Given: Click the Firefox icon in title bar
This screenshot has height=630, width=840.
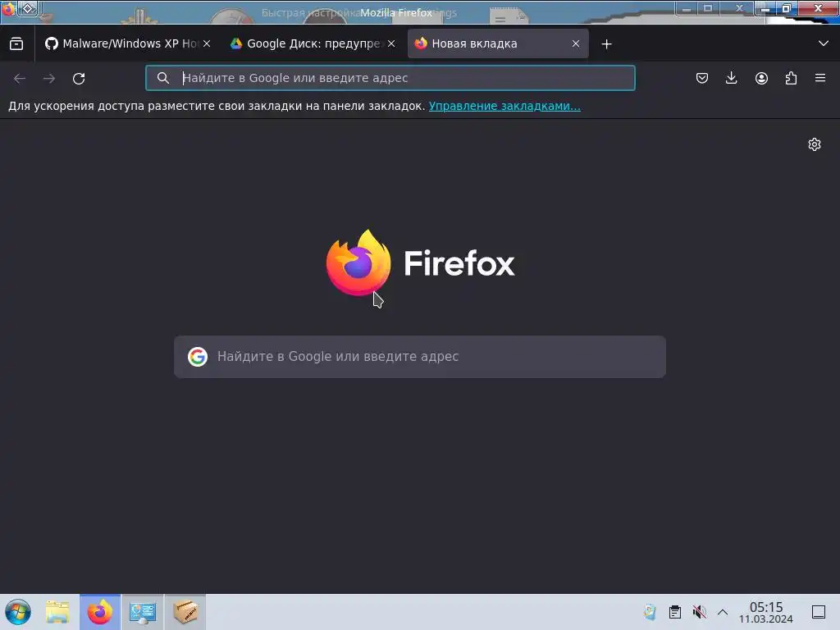Looking at the screenshot, I should click(x=8, y=9).
